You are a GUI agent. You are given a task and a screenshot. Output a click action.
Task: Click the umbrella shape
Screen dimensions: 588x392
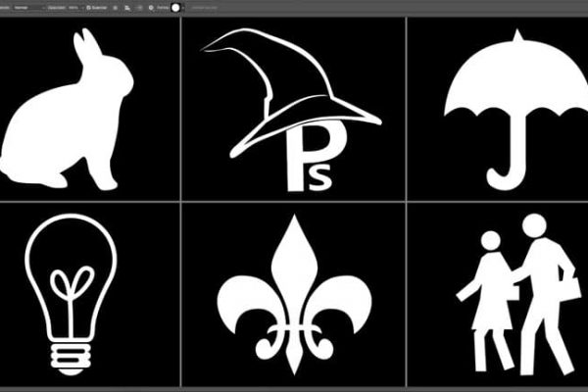click(516, 110)
